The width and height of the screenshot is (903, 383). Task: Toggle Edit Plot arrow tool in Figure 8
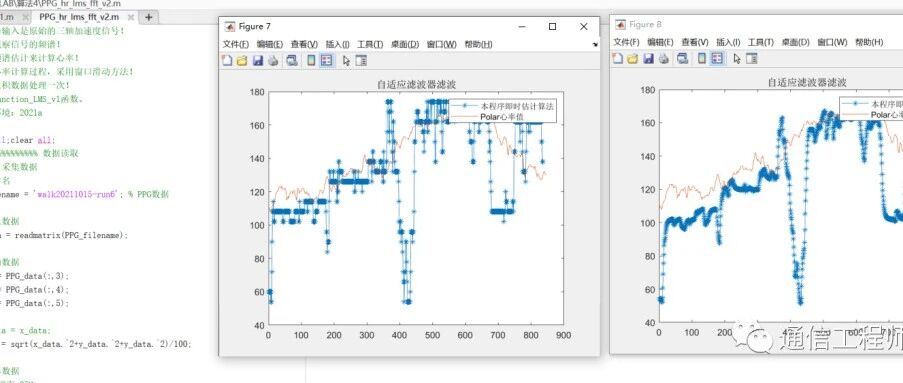737,58
